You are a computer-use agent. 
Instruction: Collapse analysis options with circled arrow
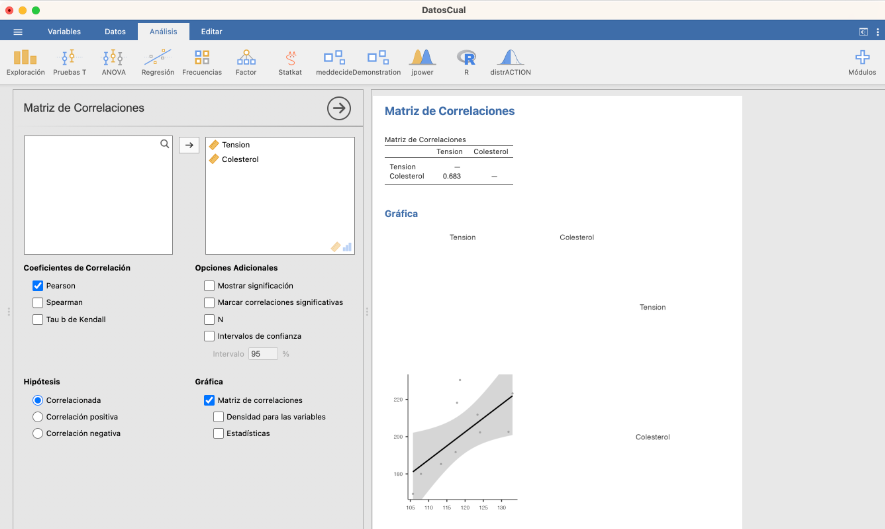[339, 108]
